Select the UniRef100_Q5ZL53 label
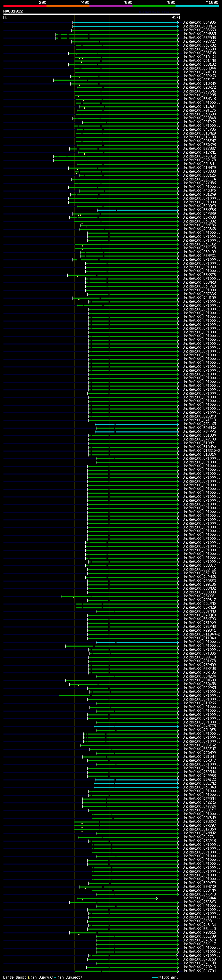Screen dimensions: 222x980 pyautogui.click(x=199, y=573)
